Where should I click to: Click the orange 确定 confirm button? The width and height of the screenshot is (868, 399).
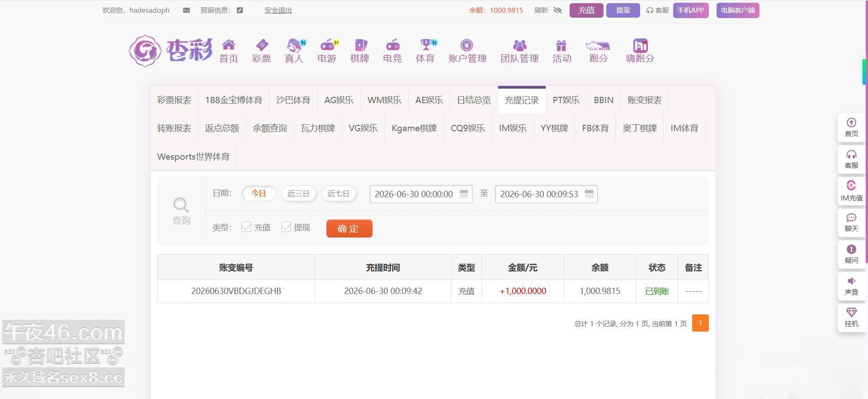(349, 228)
